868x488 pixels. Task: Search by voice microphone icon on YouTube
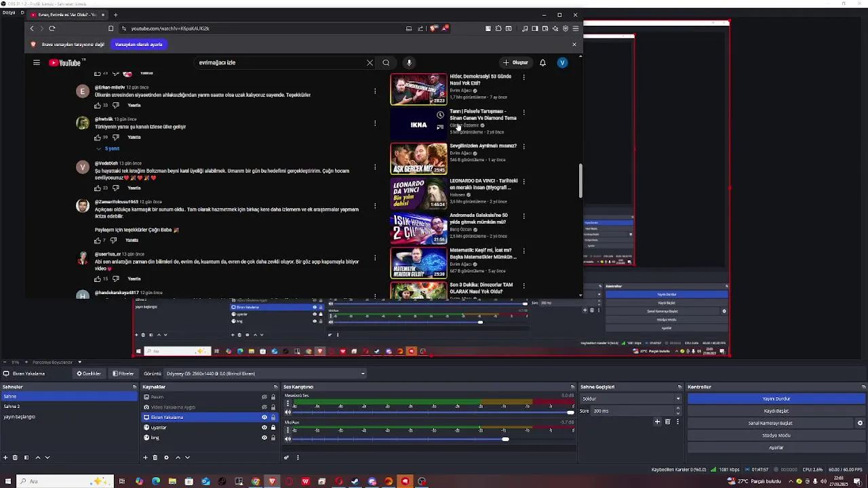pyautogui.click(x=409, y=62)
